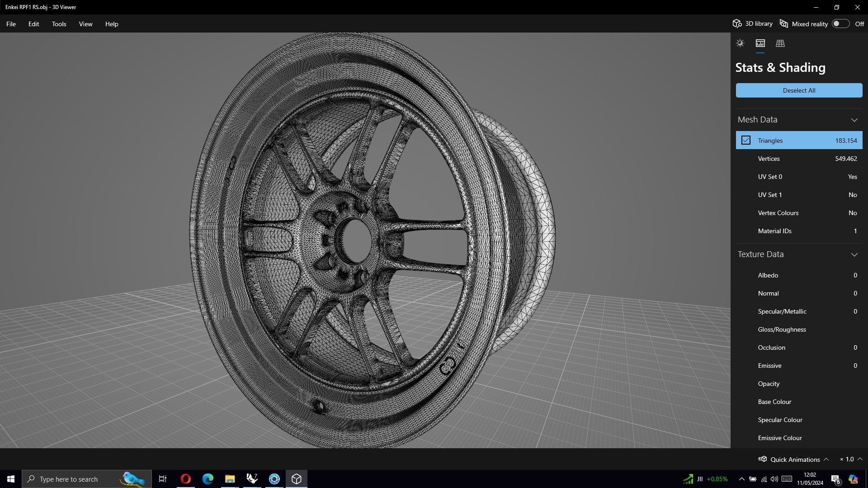Image resolution: width=868 pixels, height=488 pixels.
Task: Click the taskbar search box
Action: (x=86, y=479)
